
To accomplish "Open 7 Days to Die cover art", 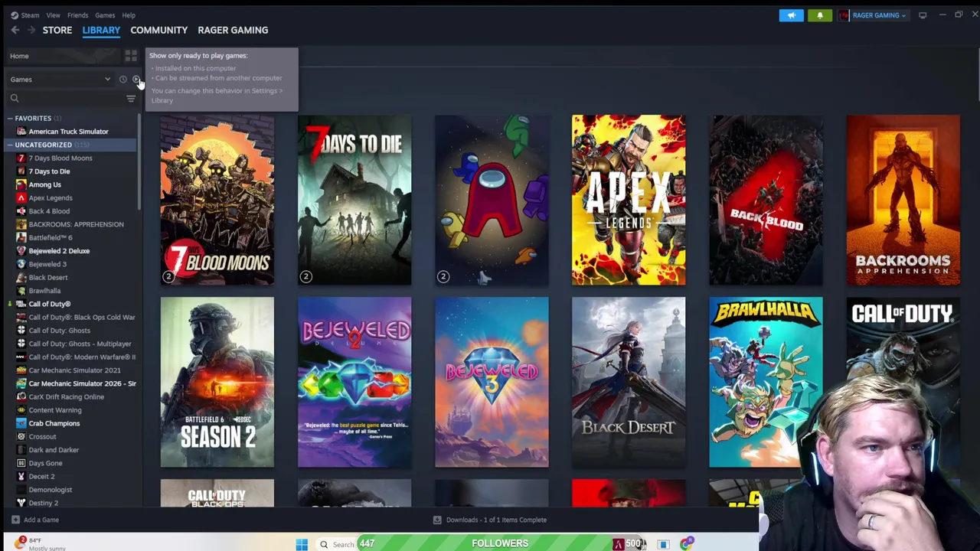I will tap(354, 200).
